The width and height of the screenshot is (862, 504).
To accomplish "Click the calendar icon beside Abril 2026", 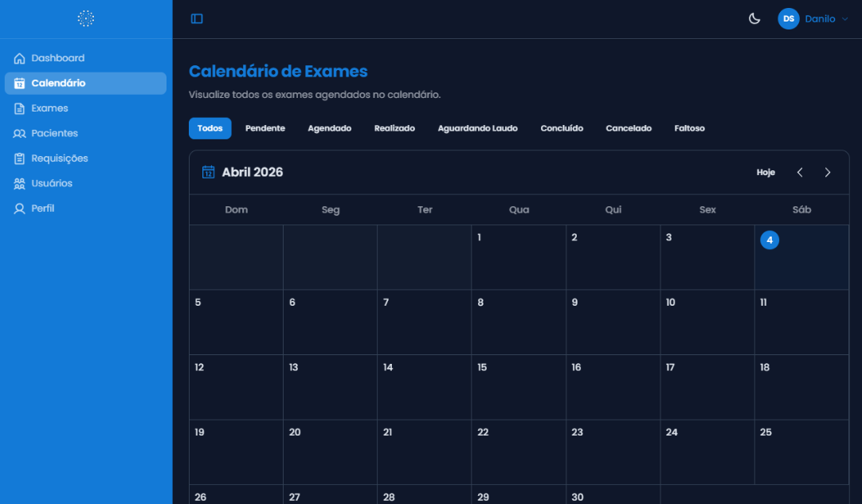I will coord(209,172).
